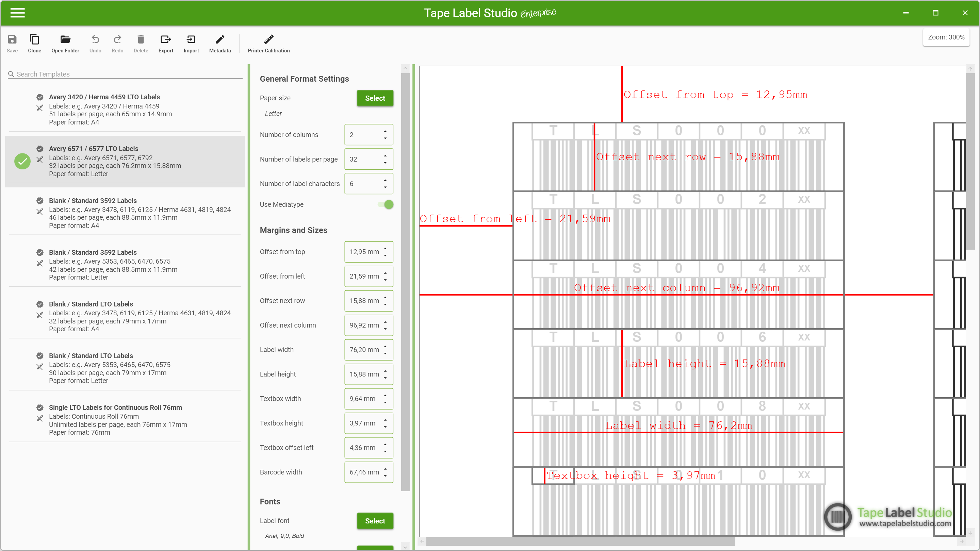
Task: Click settings panel vertical scrollbar
Action: 405,281
